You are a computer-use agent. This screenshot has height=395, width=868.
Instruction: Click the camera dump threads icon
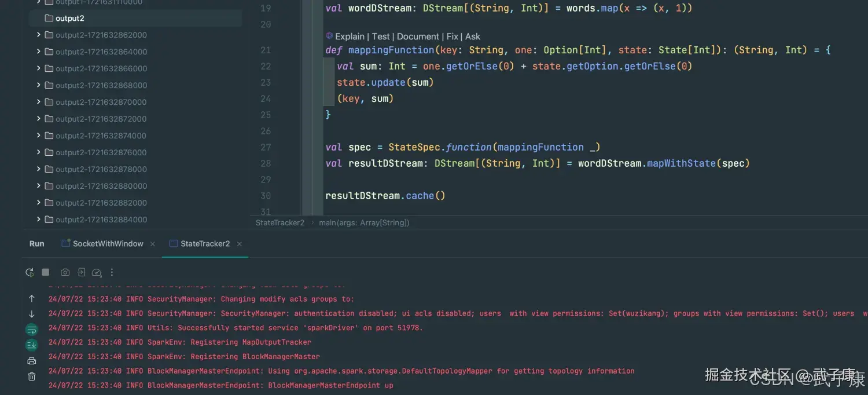[65, 272]
